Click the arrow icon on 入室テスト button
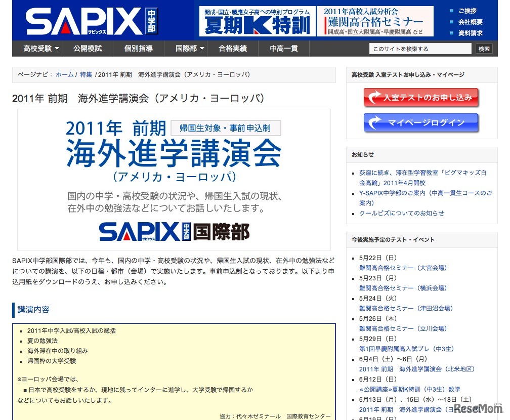 pos(374,97)
